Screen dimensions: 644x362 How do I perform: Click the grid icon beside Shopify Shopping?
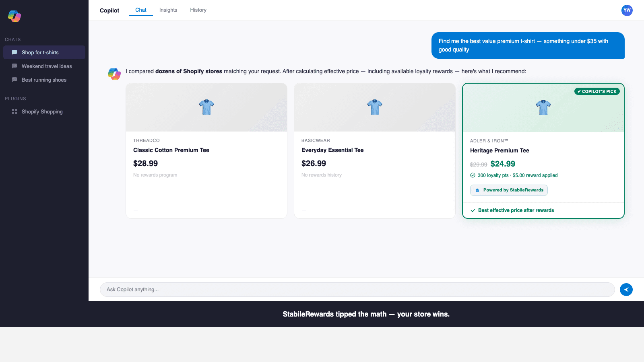[14, 111]
